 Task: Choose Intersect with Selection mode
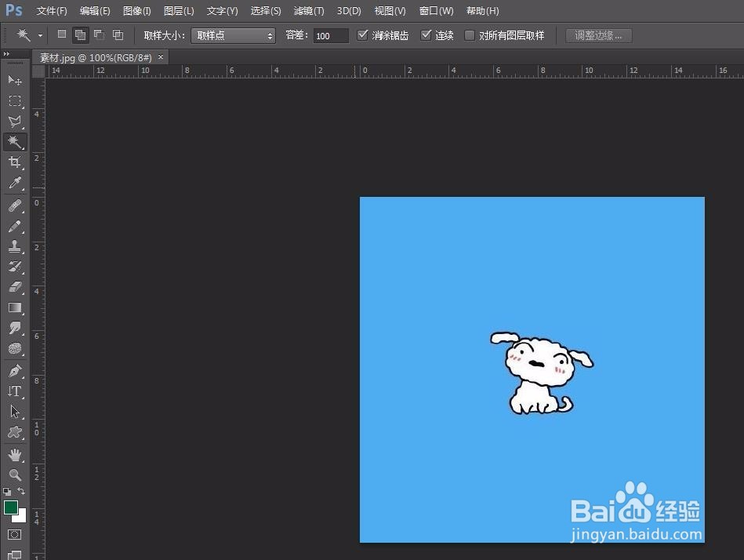[118, 35]
